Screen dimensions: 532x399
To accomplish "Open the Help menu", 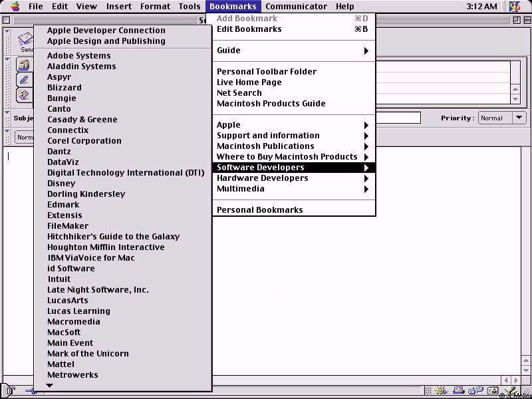I will (x=344, y=7).
